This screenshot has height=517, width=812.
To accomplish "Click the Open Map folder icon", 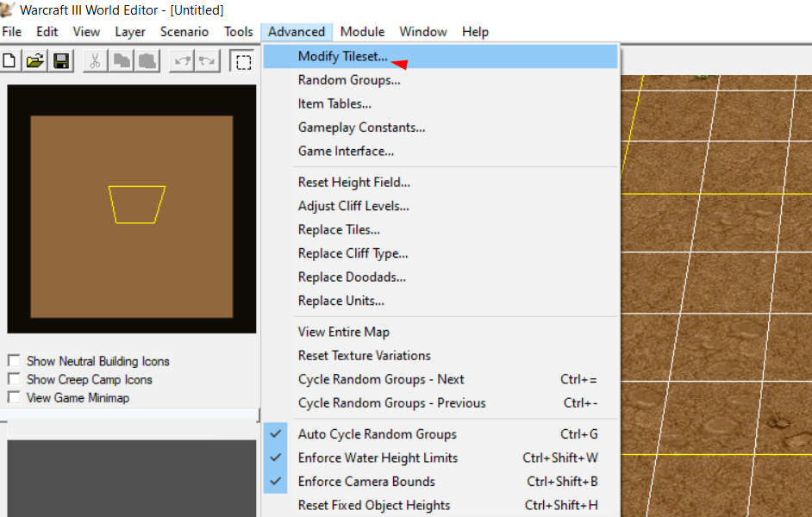I will (35, 61).
